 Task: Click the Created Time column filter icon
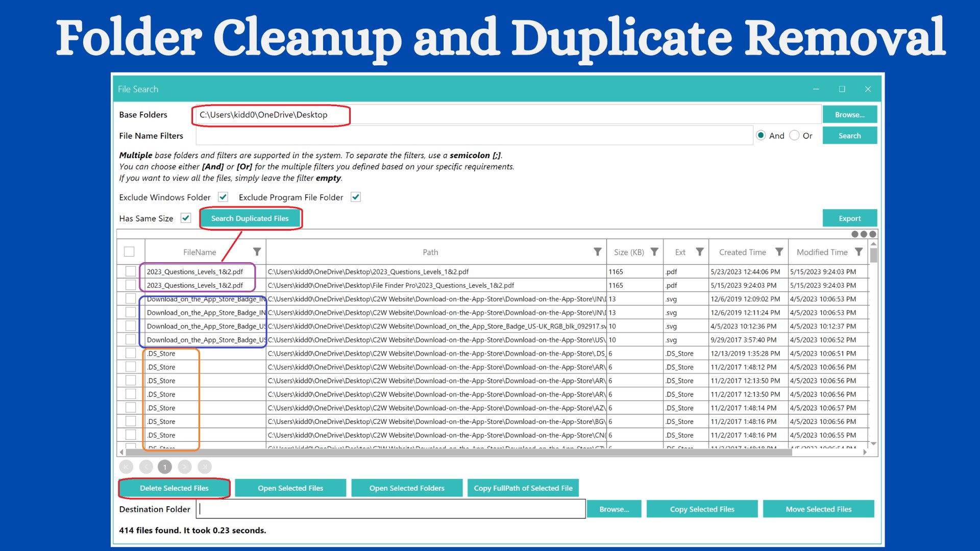pyautogui.click(x=779, y=252)
